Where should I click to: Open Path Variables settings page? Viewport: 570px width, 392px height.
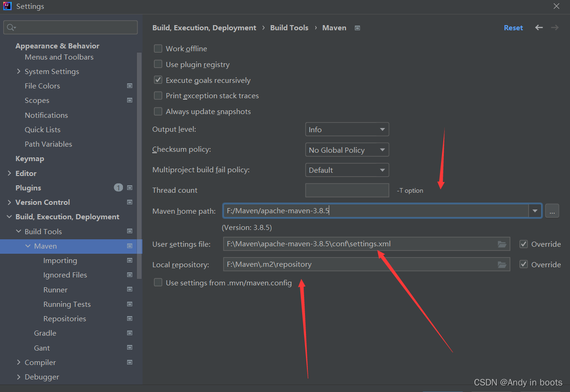[x=48, y=144]
